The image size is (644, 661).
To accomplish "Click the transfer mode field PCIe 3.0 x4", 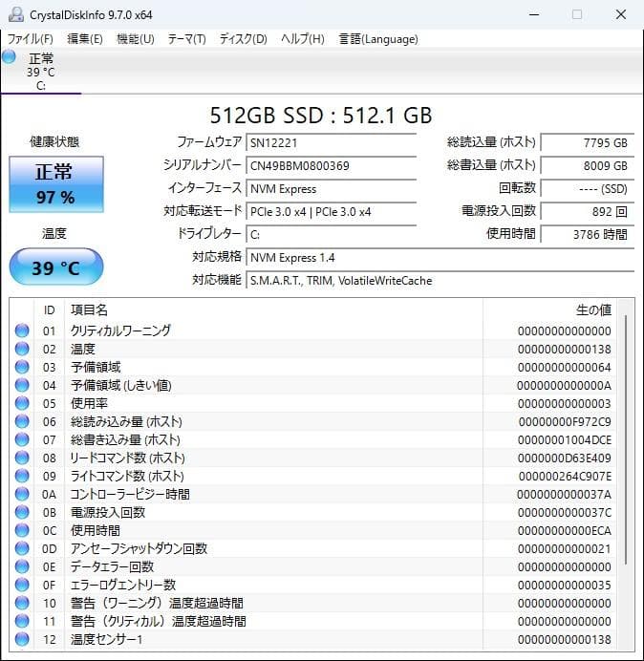I will (x=331, y=212).
